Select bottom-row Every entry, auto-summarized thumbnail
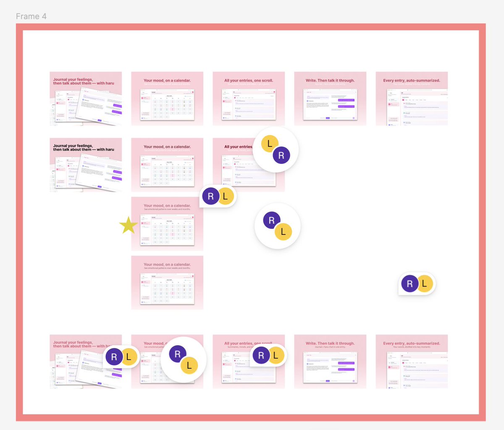The width and height of the screenshot is (504, 430). tap(412, 361)
